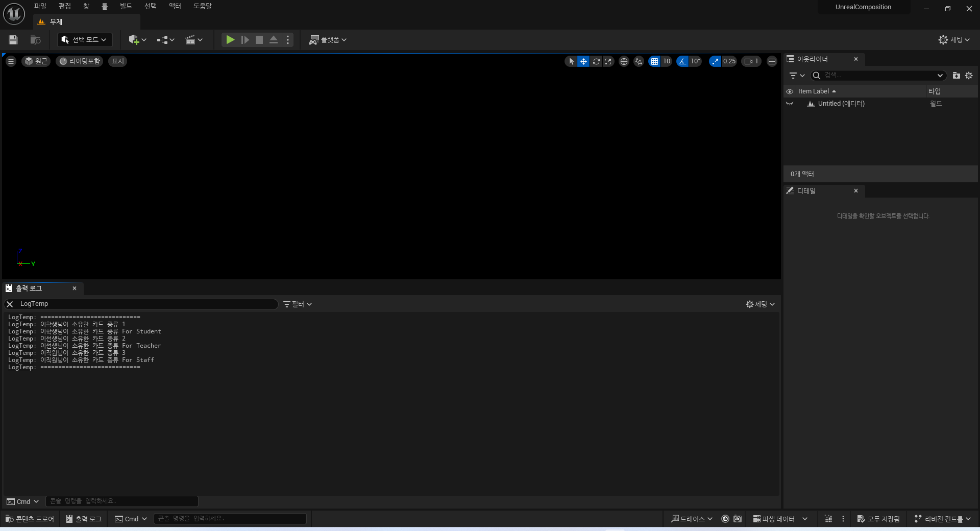
Task: Open the Cinematics clapperboard dropdown
Action: (x=194, y=40)
